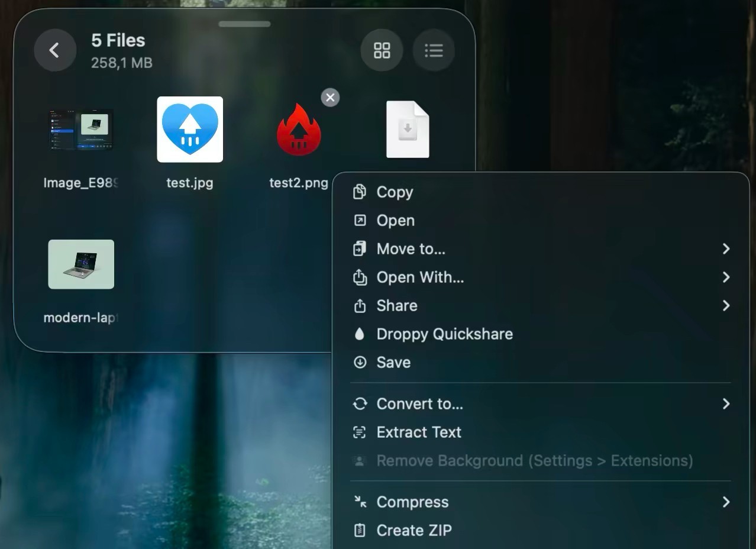Viewport: 756px width, 549px height.
Task: Select the test.jpg blue heart thumbnail
Action: (x=190, y=130)
